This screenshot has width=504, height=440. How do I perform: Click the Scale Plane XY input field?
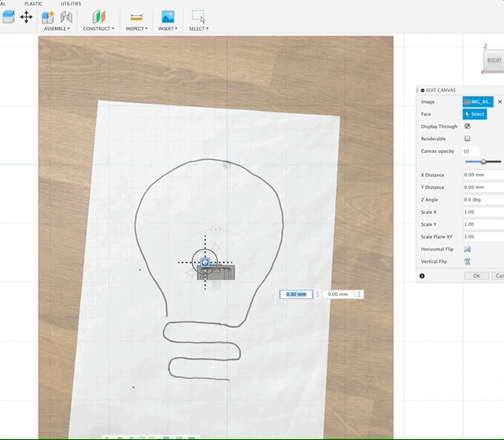tap(483, 237)
